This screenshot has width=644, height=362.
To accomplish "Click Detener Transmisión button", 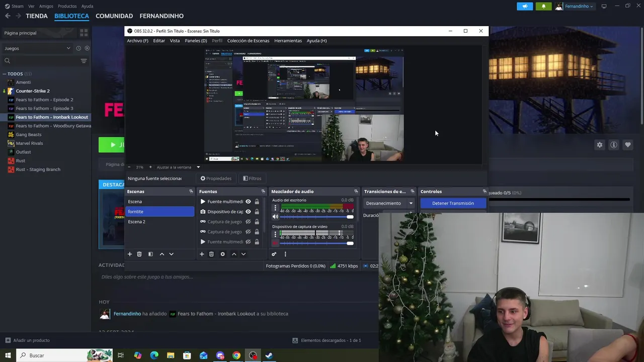I will [453, 203].
